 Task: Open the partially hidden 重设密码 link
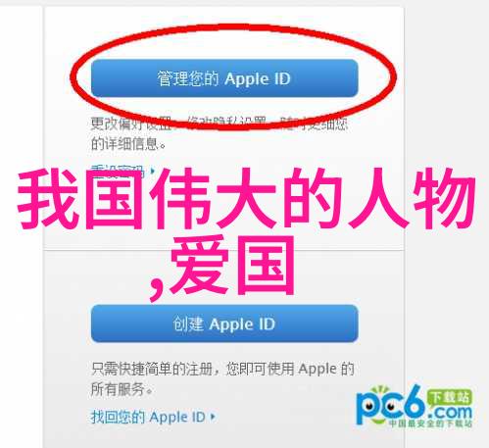(118, 171)
